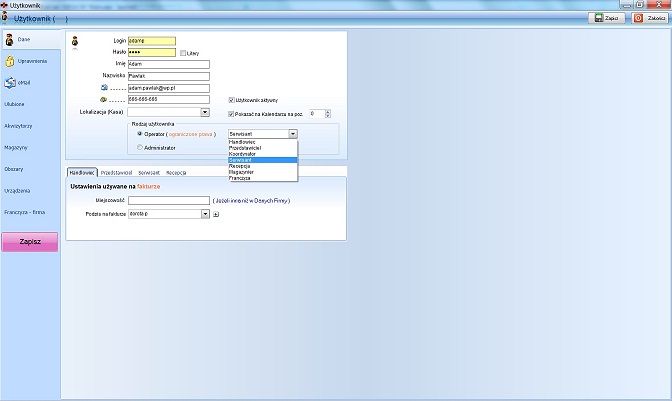Screen dimensions: 672x401
Task: Open the Lokalizacja (Kasa) dropdown
Action: [x=205, y=112]
